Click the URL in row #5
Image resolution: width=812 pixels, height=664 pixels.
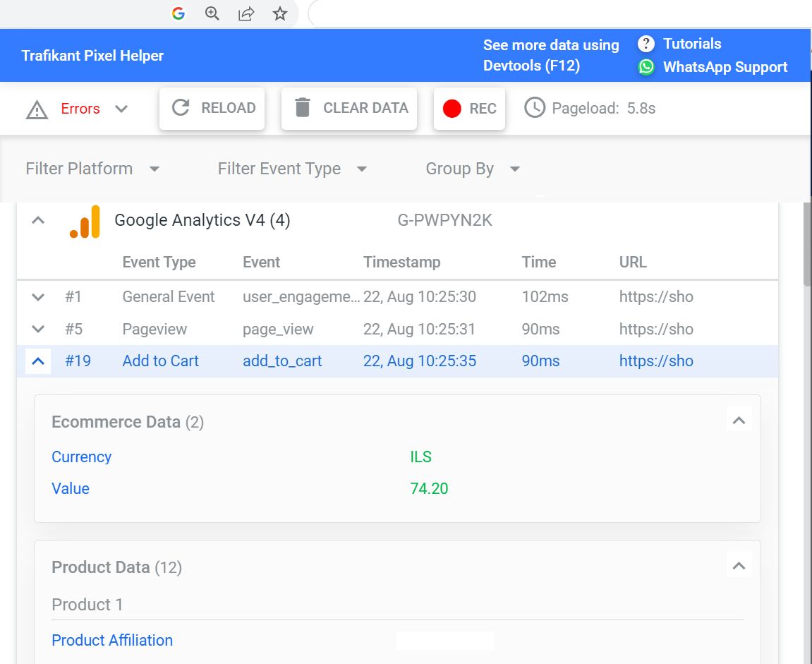pyautogui.click(x=656, y=330)
